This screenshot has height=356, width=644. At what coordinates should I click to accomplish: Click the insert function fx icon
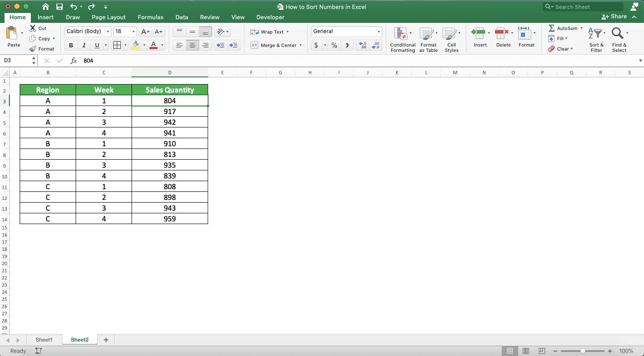[x=74, y=60]
